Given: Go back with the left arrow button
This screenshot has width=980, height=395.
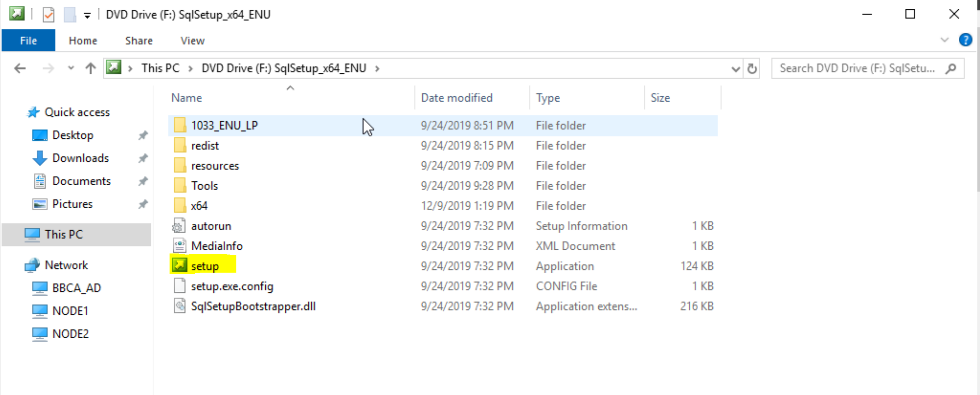Looking at the screenshot, I should pos(20,68).
